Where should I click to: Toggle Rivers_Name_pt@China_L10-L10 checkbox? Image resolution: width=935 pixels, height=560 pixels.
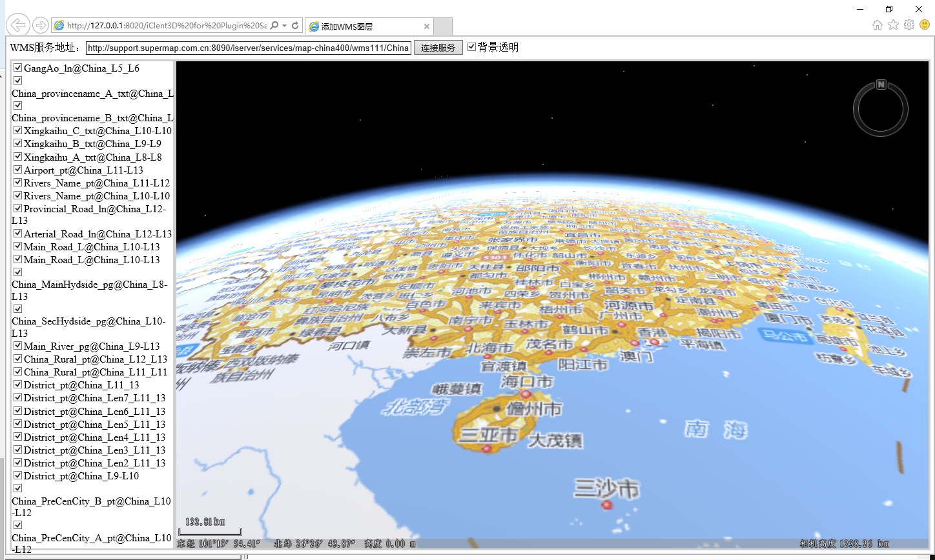pyautogui.click(x=18, y=195)
